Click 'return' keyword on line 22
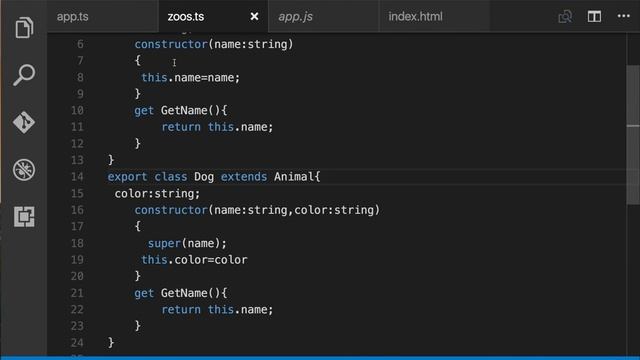Screen dimensions: 640x360 tap(181, 310)
